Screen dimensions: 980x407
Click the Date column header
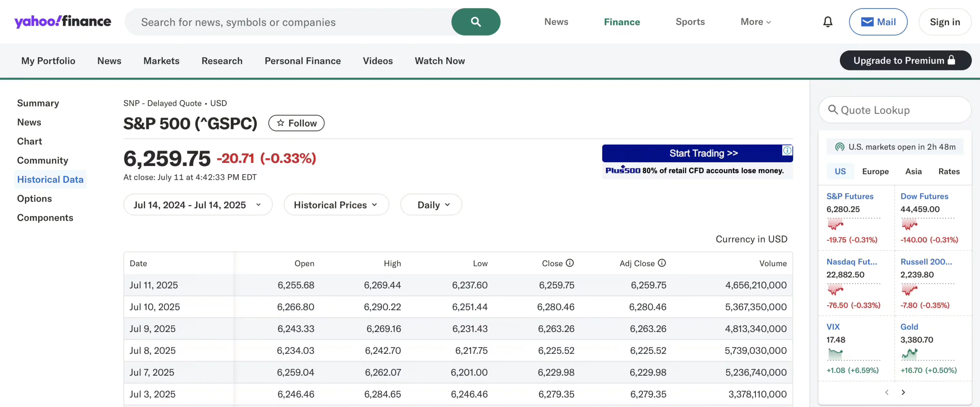tap(138, 263)
